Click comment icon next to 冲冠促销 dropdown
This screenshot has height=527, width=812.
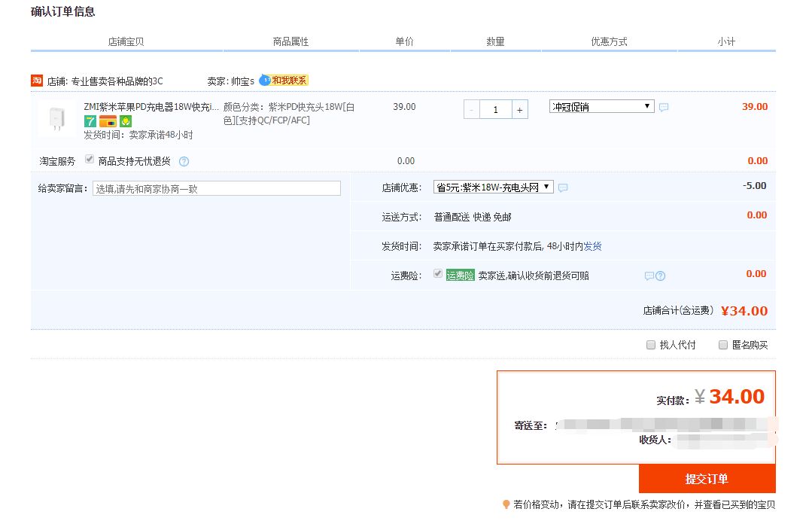[x=664, y=107]
